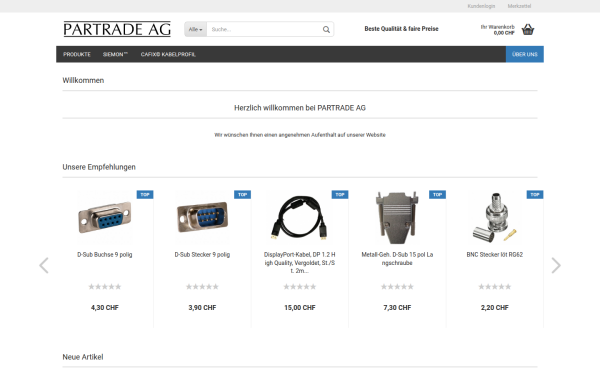Click BNC Stecker krt RG62 title
This screenshot has height=375, width=600.
(495, 254)
